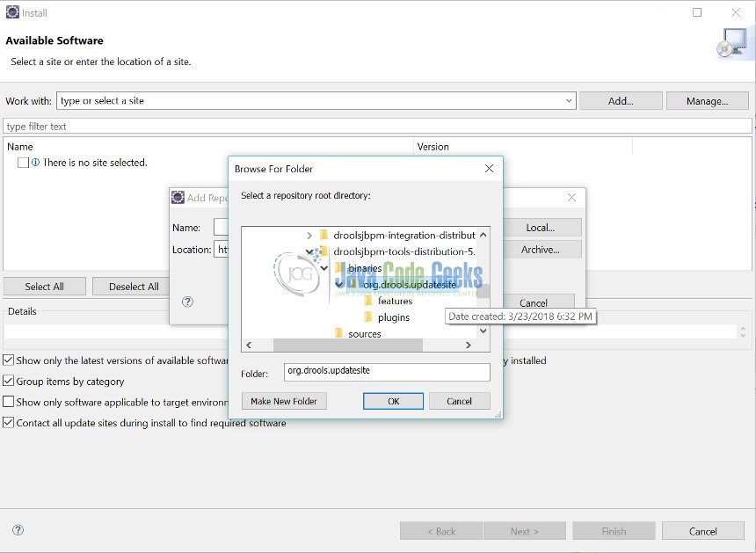Open Install wizard help icon
Viewport: 756px width, 553px height.
(x=18, y=530)
